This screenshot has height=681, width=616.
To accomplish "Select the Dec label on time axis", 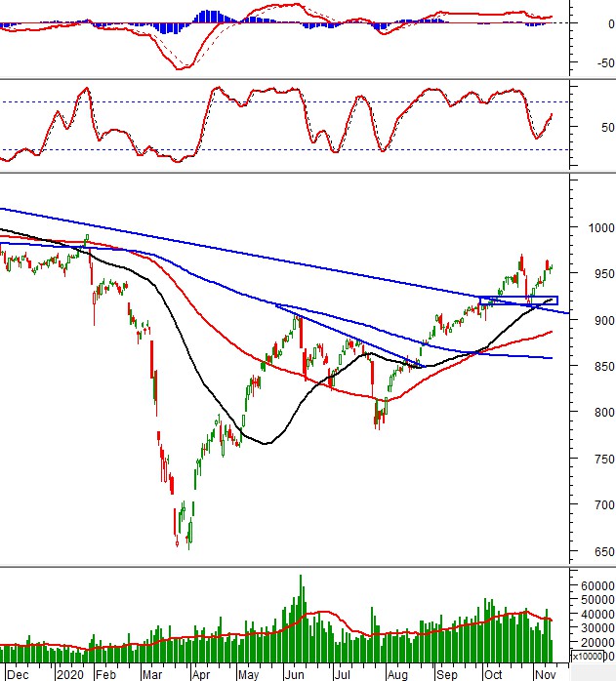I will coord(17,674).
